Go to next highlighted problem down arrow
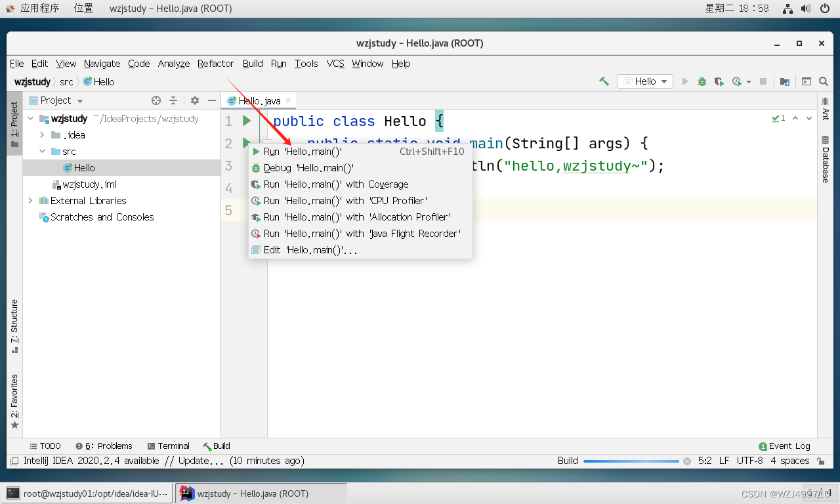 click(x=809, y=118)
